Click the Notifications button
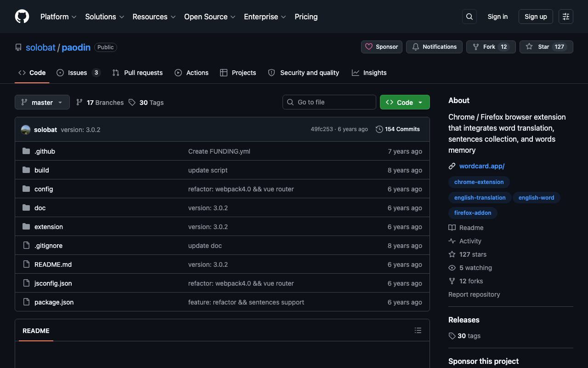Viewport: 588px width, 368px height. [434, 47]
